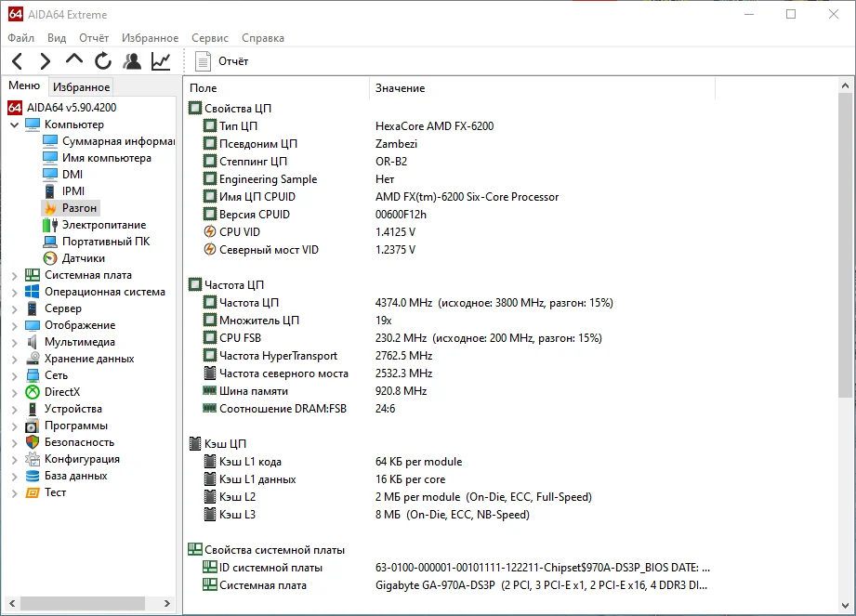Viewport: 856px width, 616px height.
Task: Go forward with the right arrow toolbar icon
Action: click(x=46, y=61)
